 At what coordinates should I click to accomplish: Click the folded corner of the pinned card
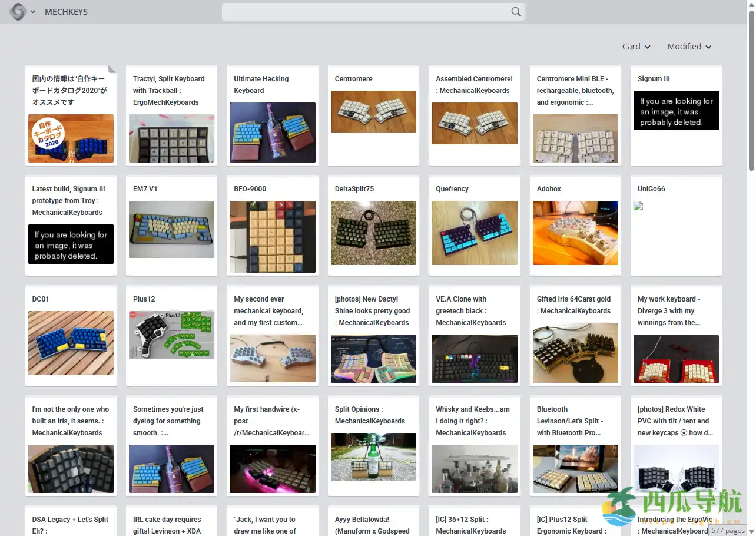(112, 69)
